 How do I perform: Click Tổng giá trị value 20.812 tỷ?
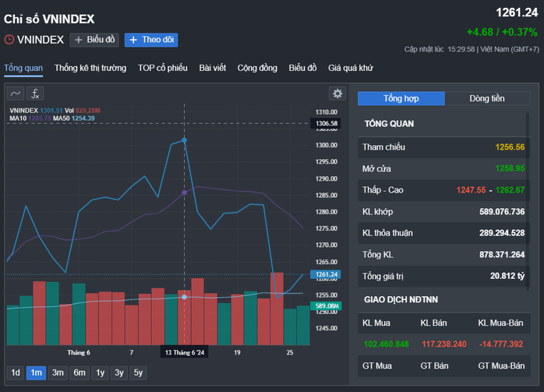click(x=507, y=276)
